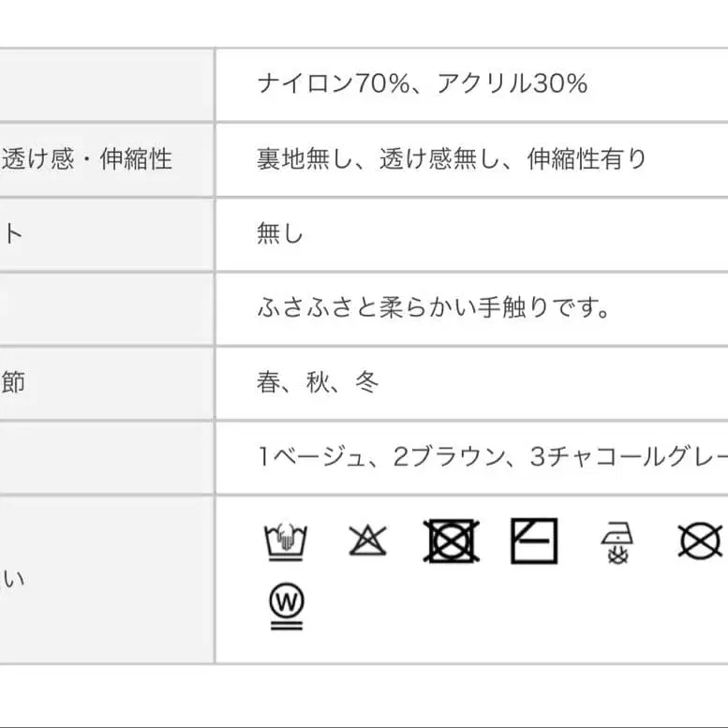Viewport: 728px width, 728px height.
Task: Click the hand wash care icon
Action: click(286, 541)
